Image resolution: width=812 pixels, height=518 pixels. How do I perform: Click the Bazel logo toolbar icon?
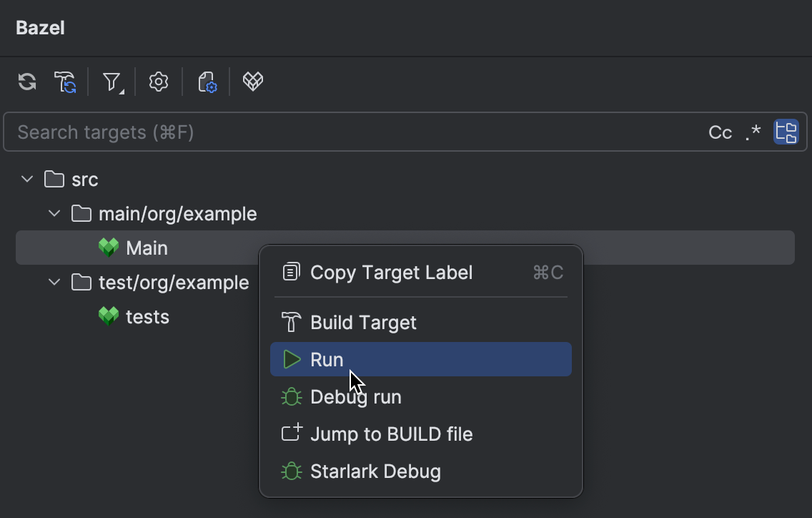pyautogui.click(x=252, y=82)
